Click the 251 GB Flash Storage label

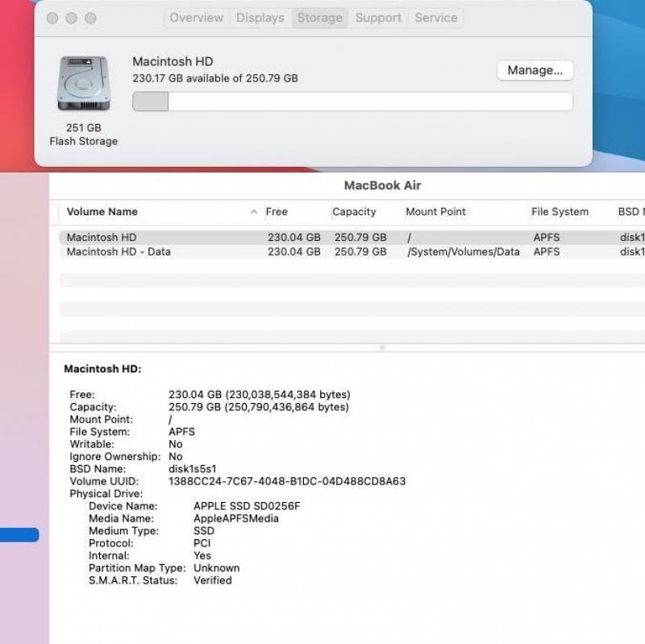tap(84, 135)
